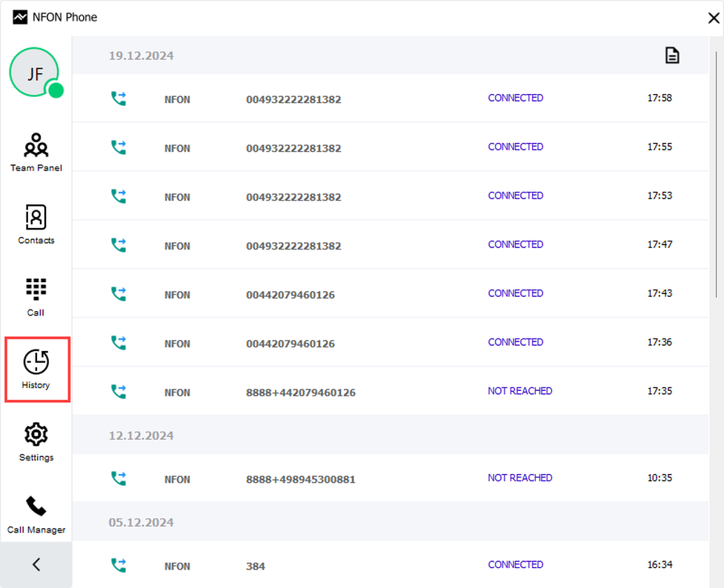The image size is (724, 588).
Task: Click CONNECTED status of the 16:34 call
Action: [x=515, y=565]
